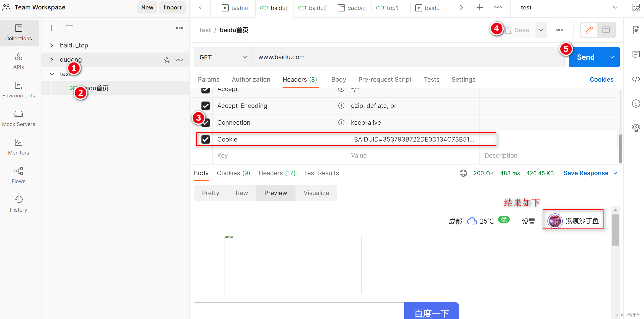Open Send button dropdown arrow

tap(612, 57)
